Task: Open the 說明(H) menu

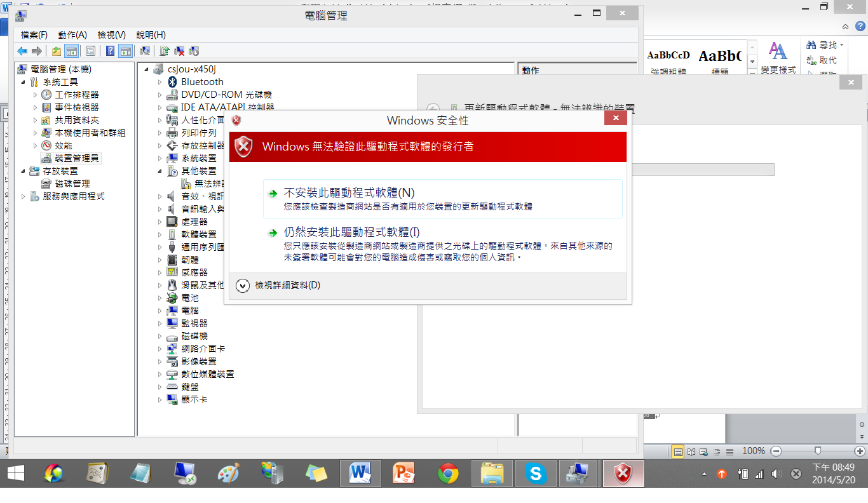Action: (151, 35)
